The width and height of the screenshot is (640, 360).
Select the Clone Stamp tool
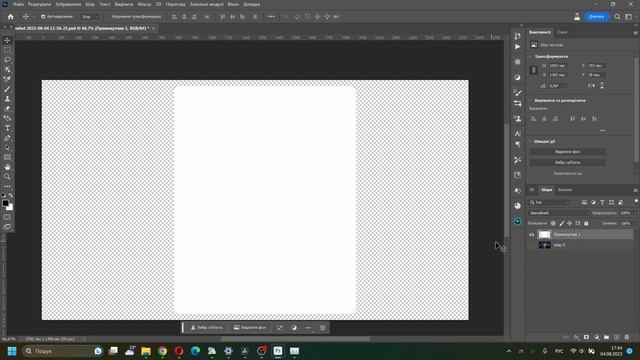(x=7, y=99)
